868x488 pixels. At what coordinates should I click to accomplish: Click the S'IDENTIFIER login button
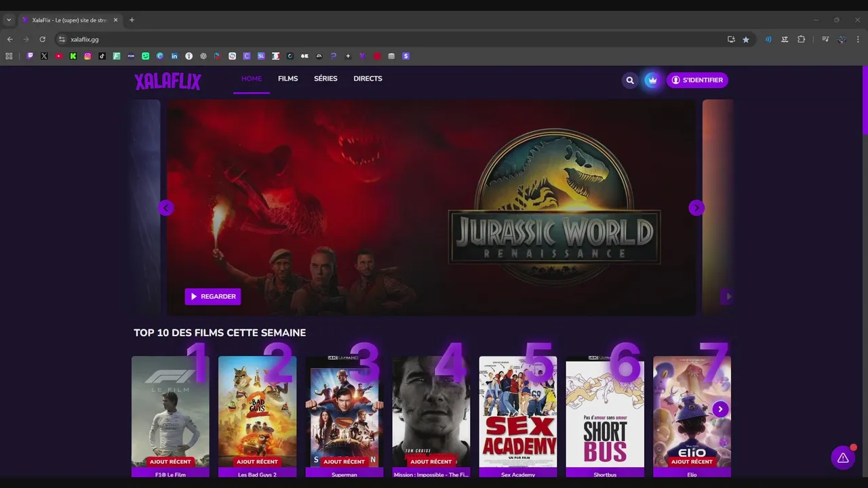coord(697,80)
